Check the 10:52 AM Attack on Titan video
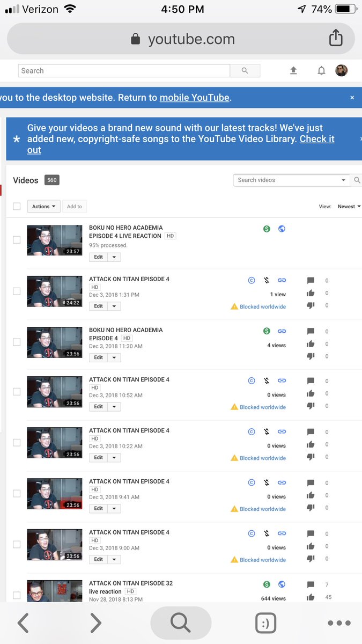 tap(17, 391)
